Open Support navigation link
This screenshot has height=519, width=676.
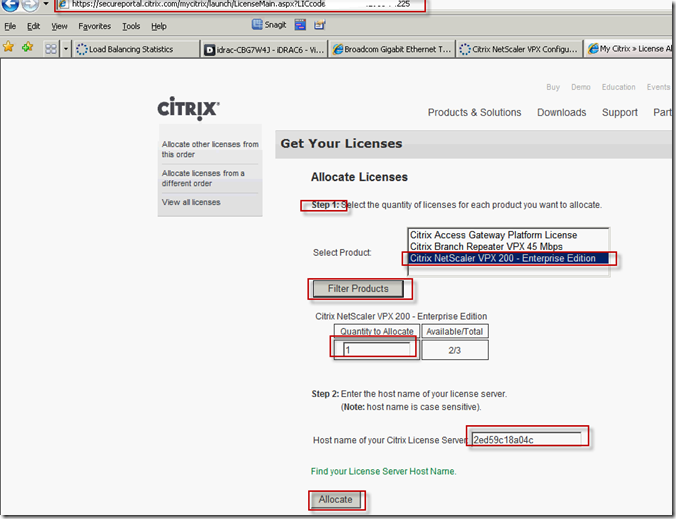(620, 113)
